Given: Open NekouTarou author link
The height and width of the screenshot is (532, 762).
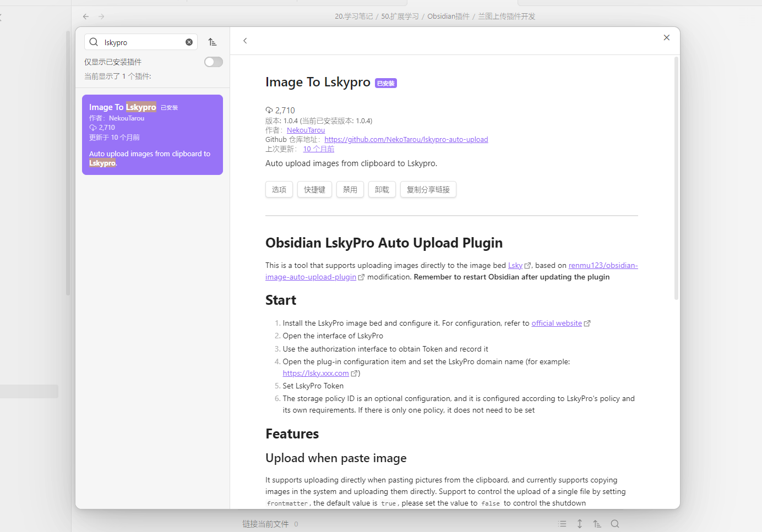Looking at the screenshot, I should [306, 130].
